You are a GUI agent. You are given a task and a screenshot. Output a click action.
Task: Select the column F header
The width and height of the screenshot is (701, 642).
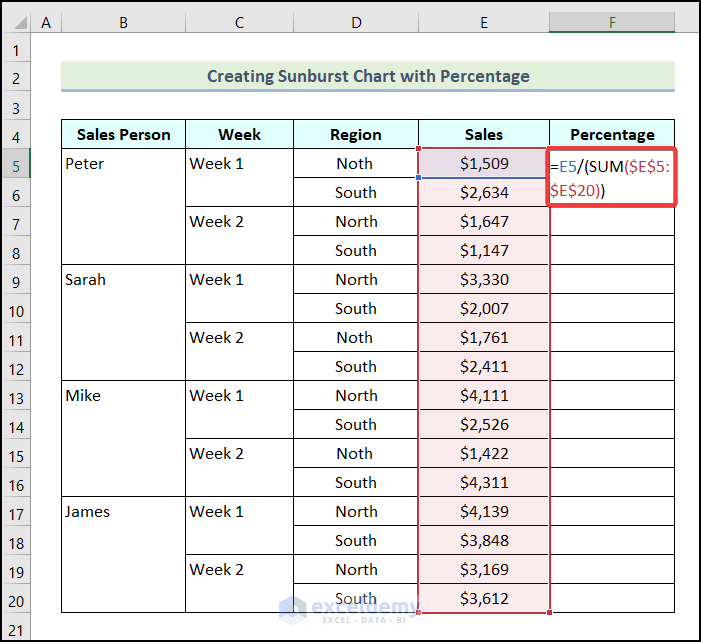tap(612, 21)
